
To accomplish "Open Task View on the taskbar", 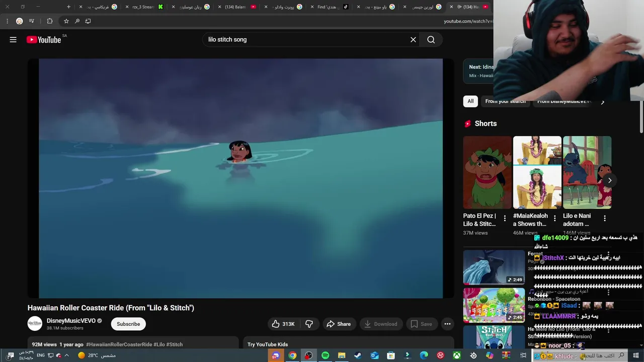I will coord(523,355).
